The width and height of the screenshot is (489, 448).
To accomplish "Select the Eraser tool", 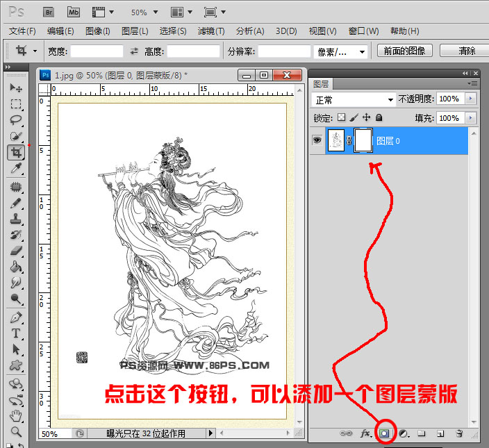I will click(16, 251).
